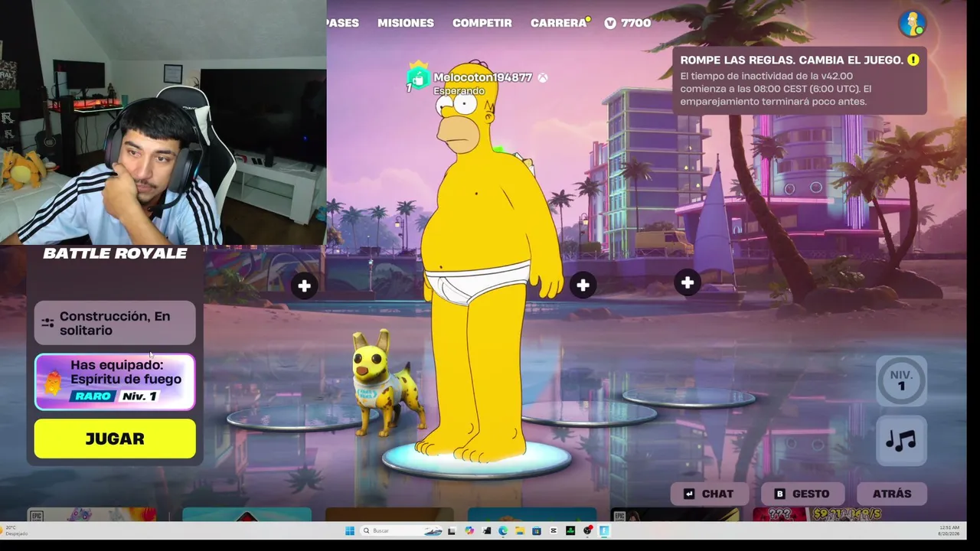Open File Explorer from the taskbar
Screen dimensions: 980x551
pyautogui.click(x=520, y=530)
